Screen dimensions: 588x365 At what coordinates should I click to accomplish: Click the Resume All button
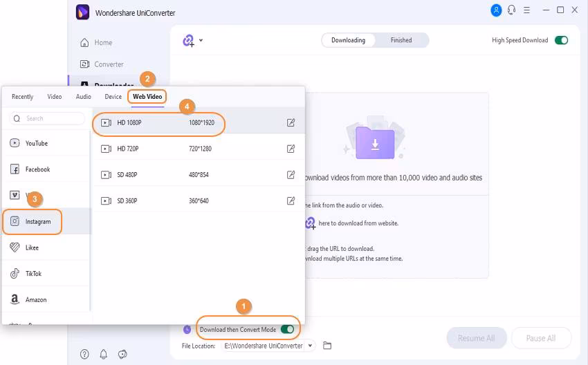[476, 339]
